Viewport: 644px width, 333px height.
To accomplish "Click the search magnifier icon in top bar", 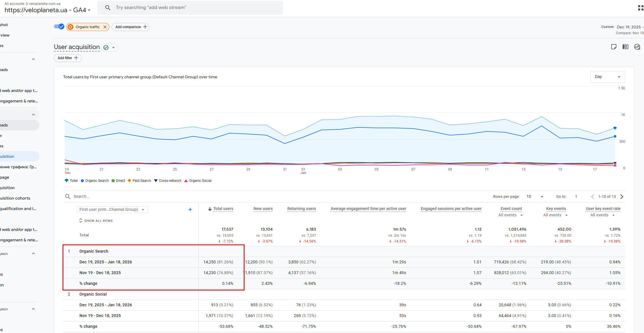I will 108,8.
